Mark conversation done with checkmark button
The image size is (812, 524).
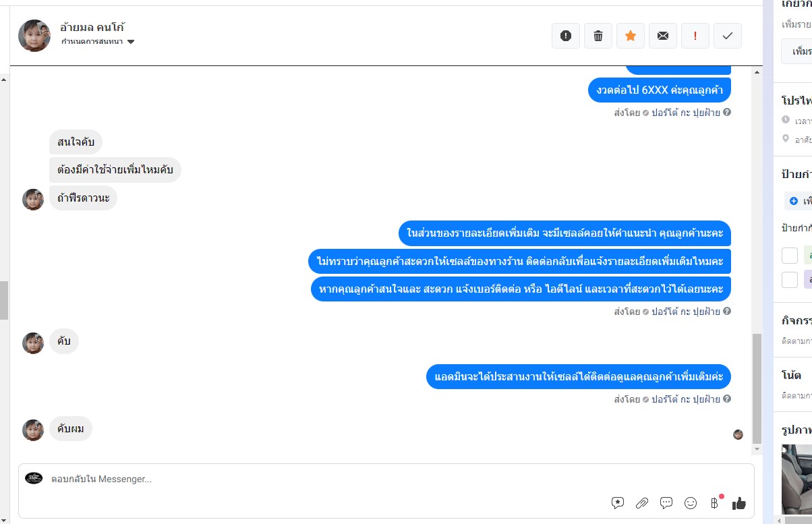[x=727, y=36]
